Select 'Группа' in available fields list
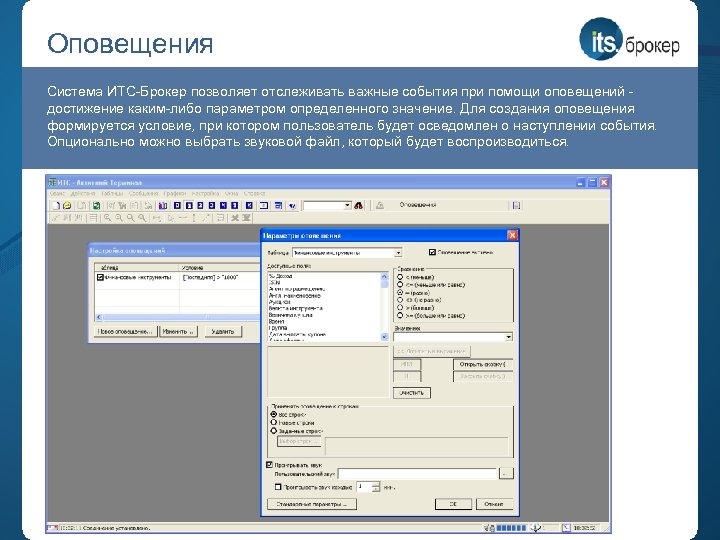Image resolution: width=720 pixels, height=540 pixels. coord(278,328)
